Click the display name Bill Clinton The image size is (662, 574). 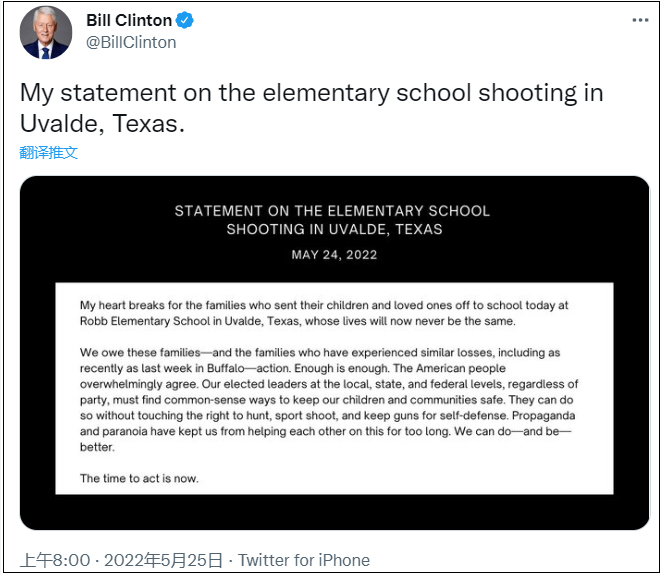coord(129,21)
